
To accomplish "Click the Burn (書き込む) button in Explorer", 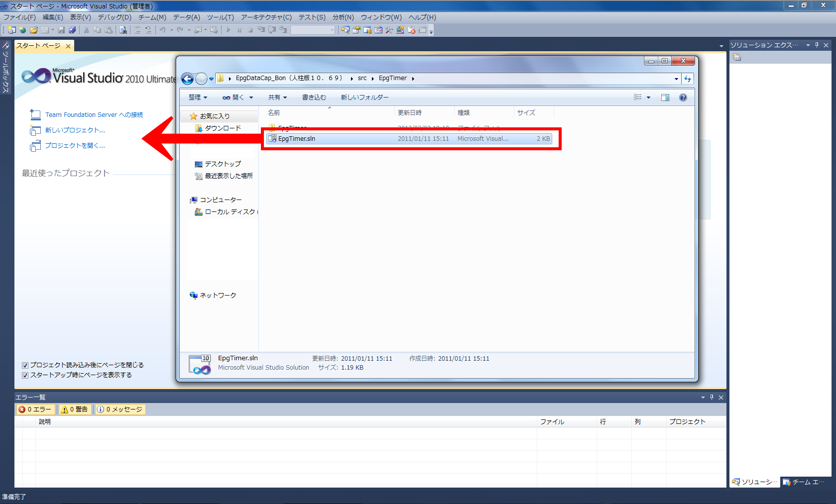I will pyautogui.click(x=314, y=98).
